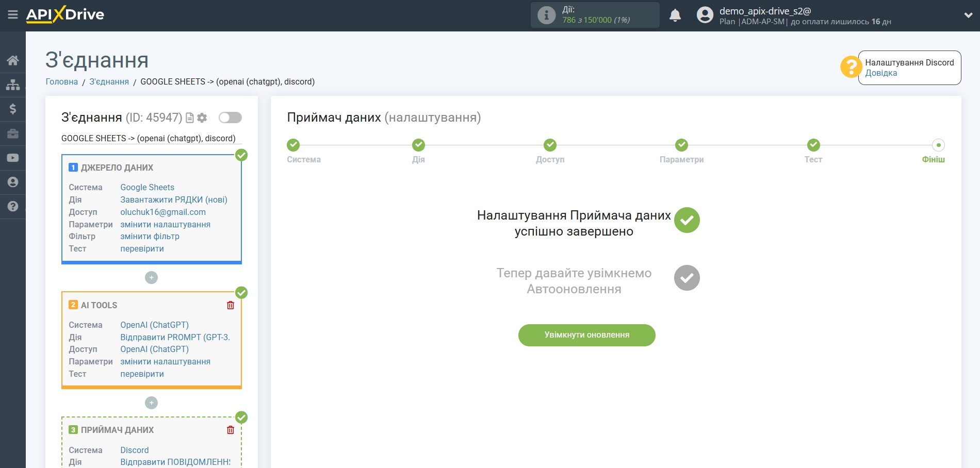
Task: Click Увімкнути оновлення button
Action: tap(586, 335)
